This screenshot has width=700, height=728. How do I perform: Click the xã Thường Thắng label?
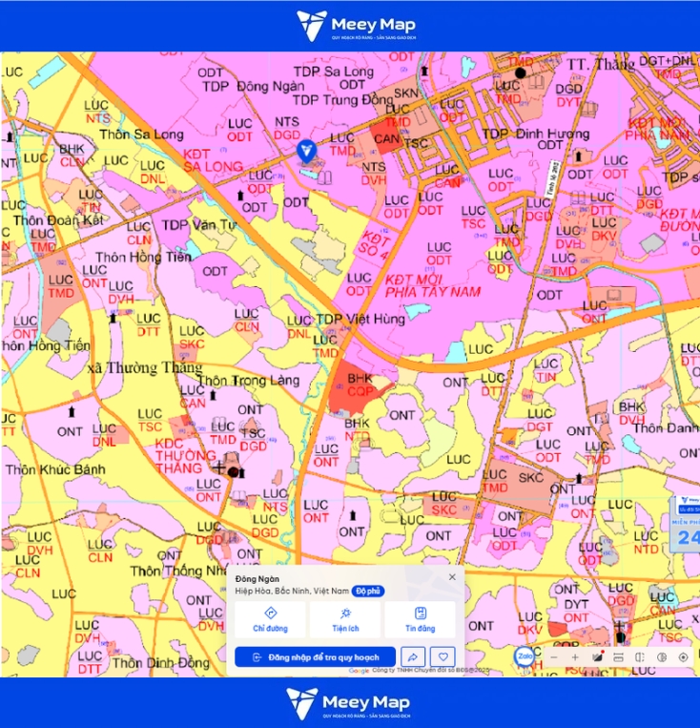pos(145,367)
